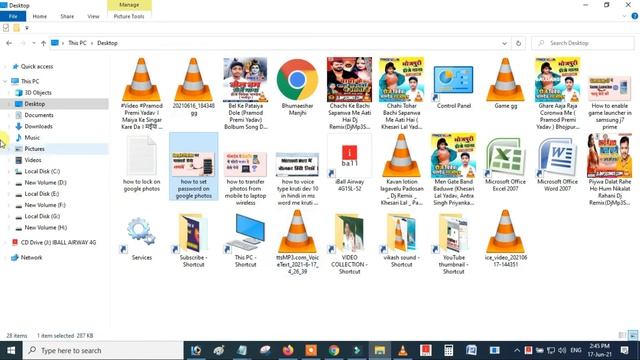Image resolution: width=640 pixels, height=360 pixels.
Task: Open New Volume (D:) in navigation pane
Action: 45,182
